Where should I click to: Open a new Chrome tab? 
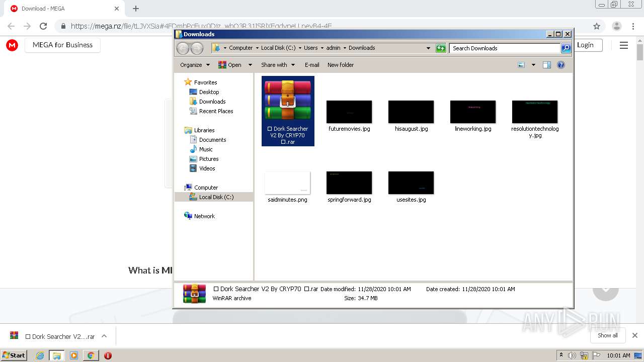click(x=136, y=9)
